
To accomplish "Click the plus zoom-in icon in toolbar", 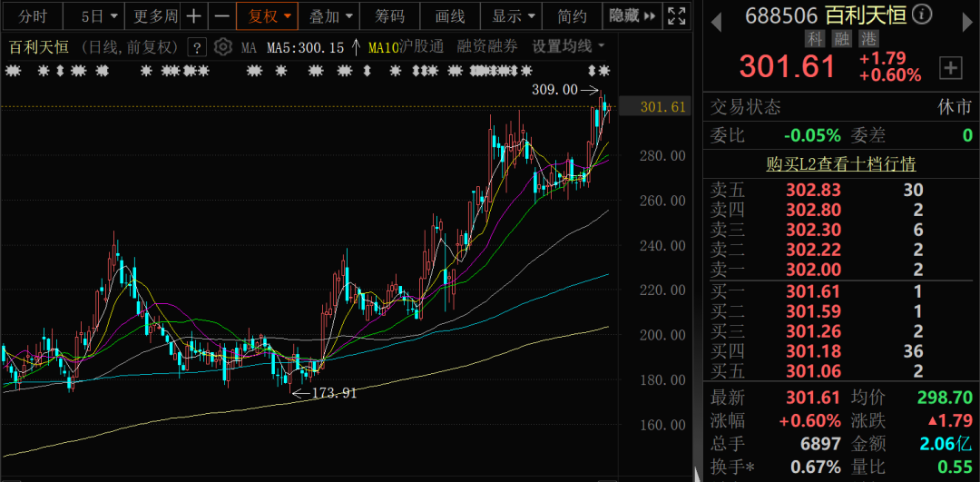I will click(x=194, y=16).
